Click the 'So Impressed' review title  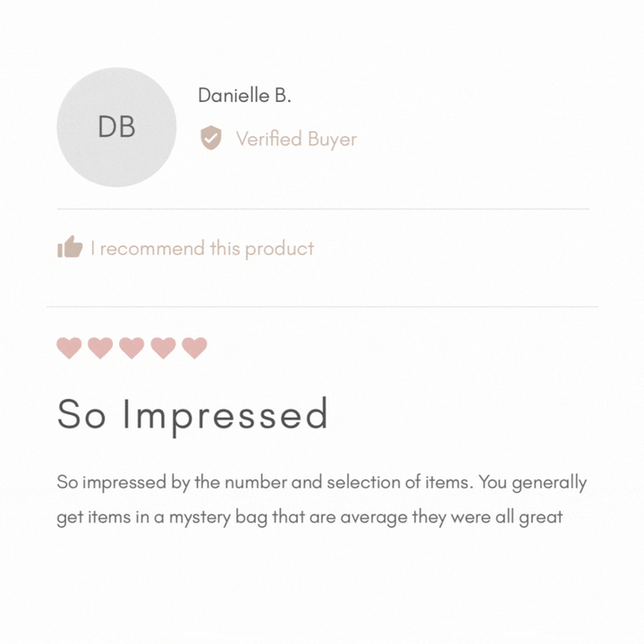192,414
